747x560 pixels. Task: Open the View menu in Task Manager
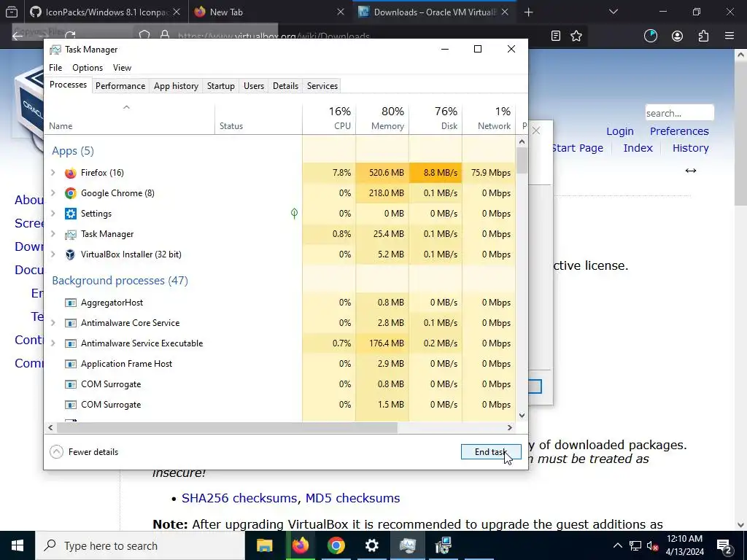122,68
